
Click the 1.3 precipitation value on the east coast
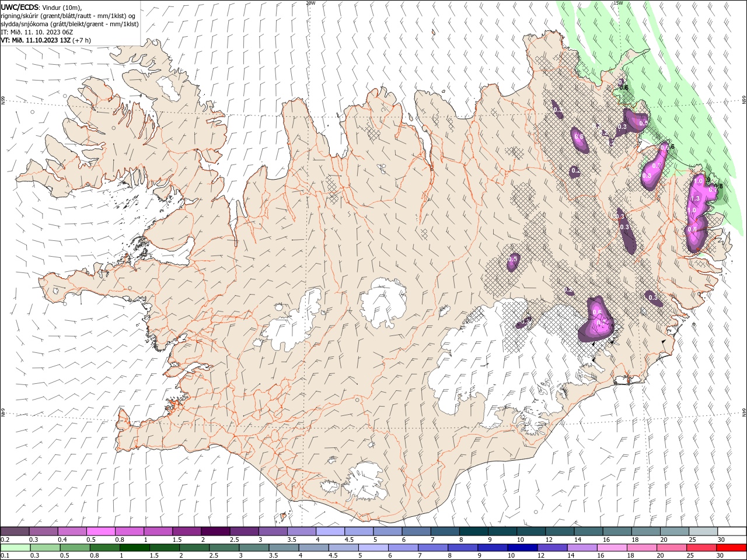click(695, 199)
